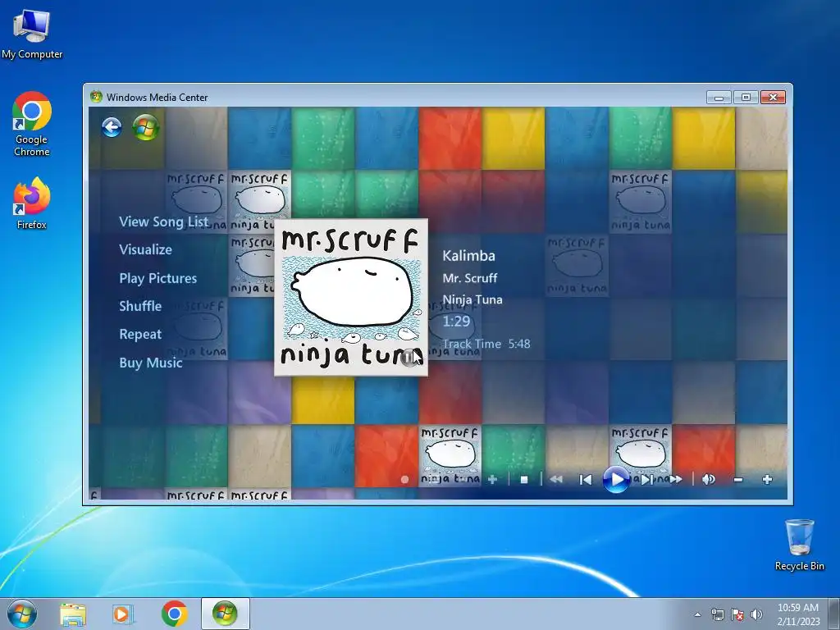
Task: Show hidden tray icons arrow
Action: pos(697,615)
